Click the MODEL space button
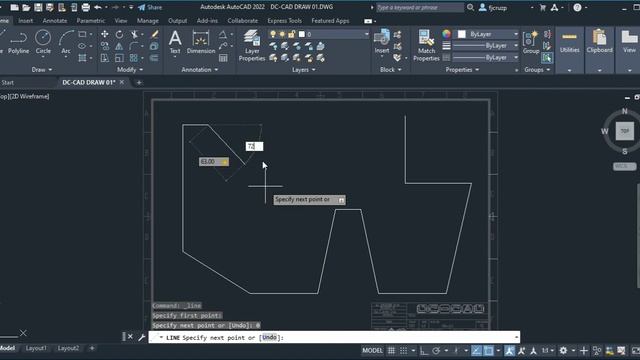 point(373,351)
